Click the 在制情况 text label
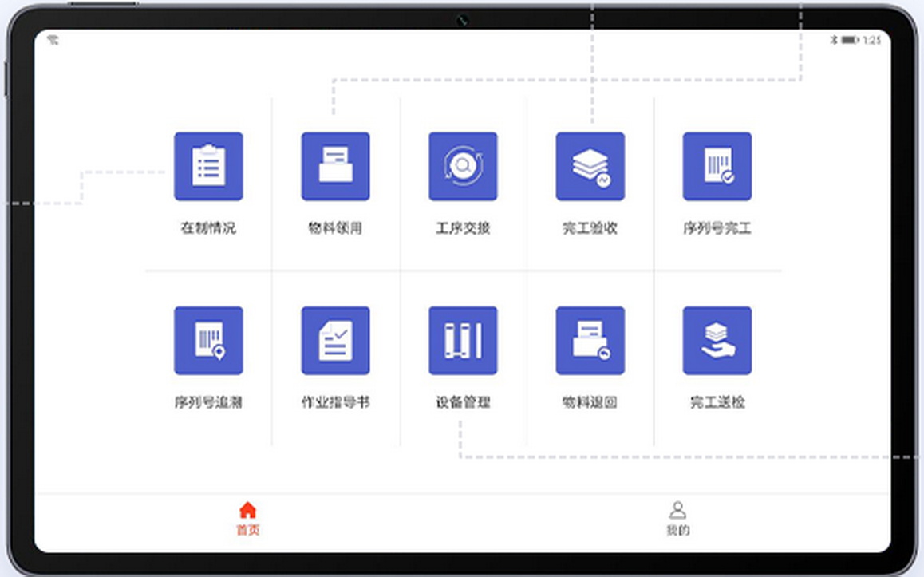924x577 pixels. (x=208, y=228)
